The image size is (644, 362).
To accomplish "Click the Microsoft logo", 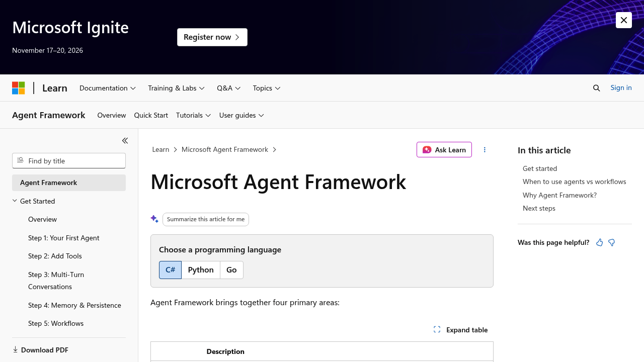I will click(19, 88).
